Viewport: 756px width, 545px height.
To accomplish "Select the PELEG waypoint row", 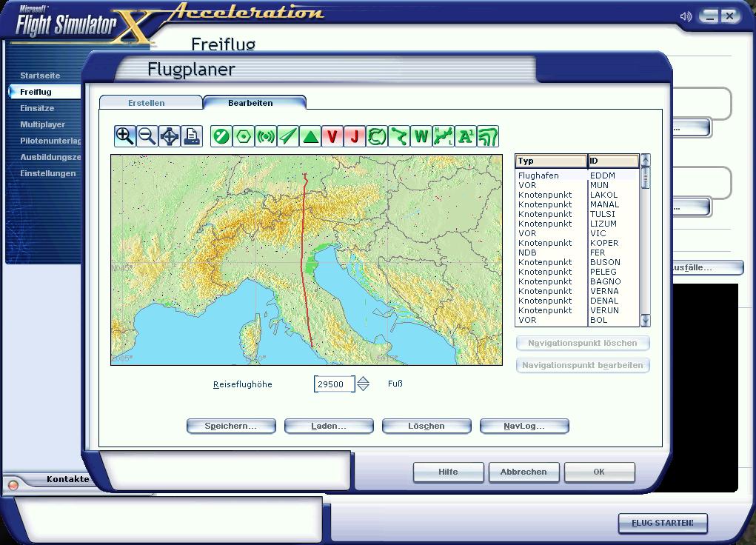I will [x=577, y=272].
